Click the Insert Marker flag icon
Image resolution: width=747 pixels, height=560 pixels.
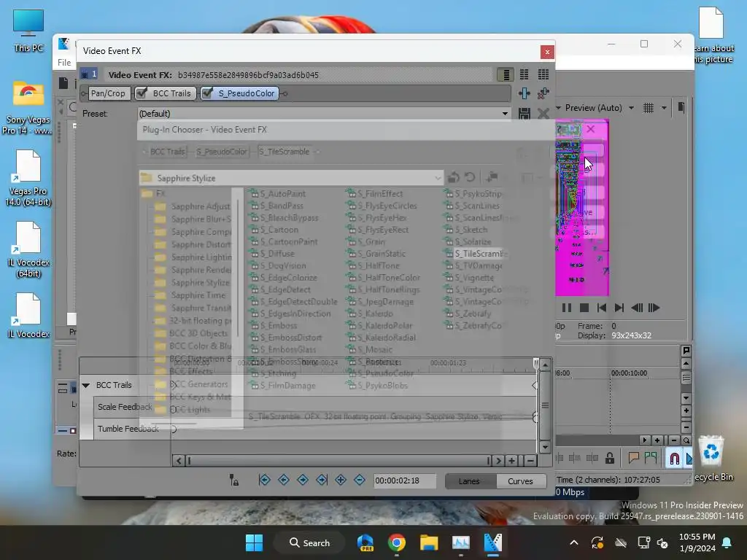[x=634, y=458]
